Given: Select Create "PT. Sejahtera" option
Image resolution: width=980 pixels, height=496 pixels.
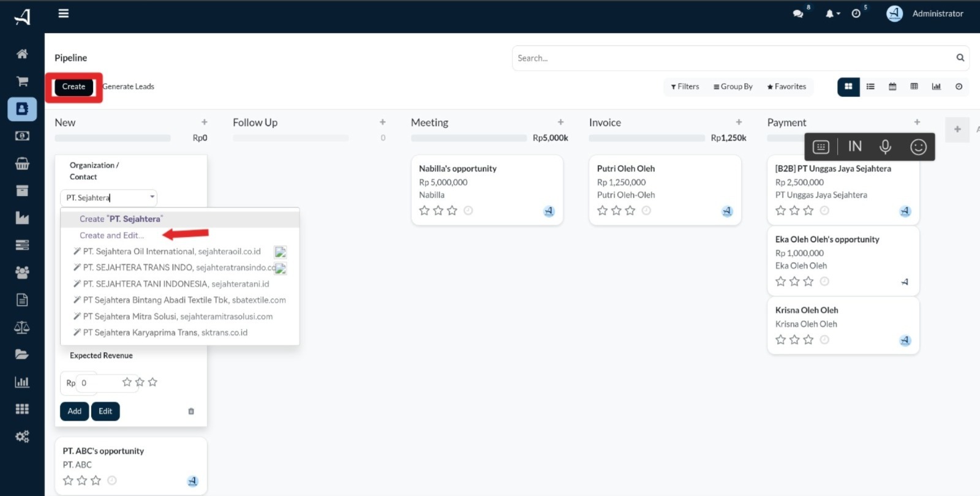Looking at the screenshot, I should click(x=180, y=219).
